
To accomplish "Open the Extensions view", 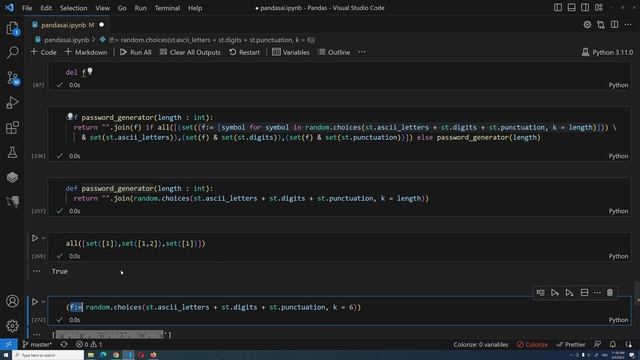I will coord(12,128).
